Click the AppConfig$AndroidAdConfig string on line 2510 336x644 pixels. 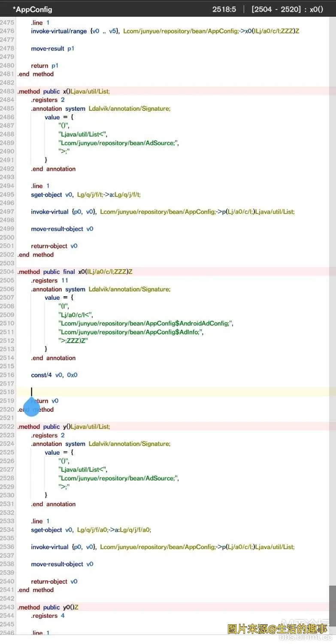pyautogui.click(x=145, y=323)
